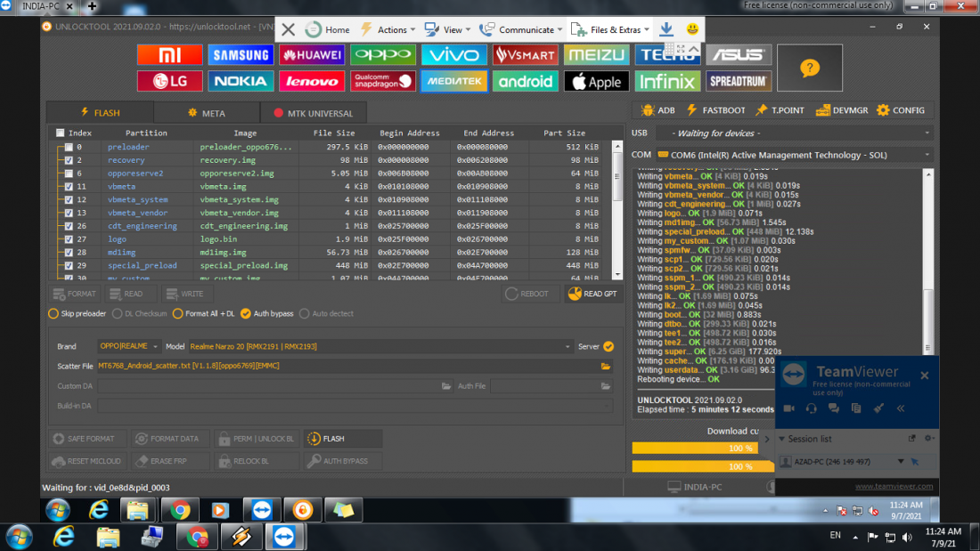Screen dimensions: 980x551
Task: Open the TeamViewer panel chat icon
Action: tap(834, 408)
